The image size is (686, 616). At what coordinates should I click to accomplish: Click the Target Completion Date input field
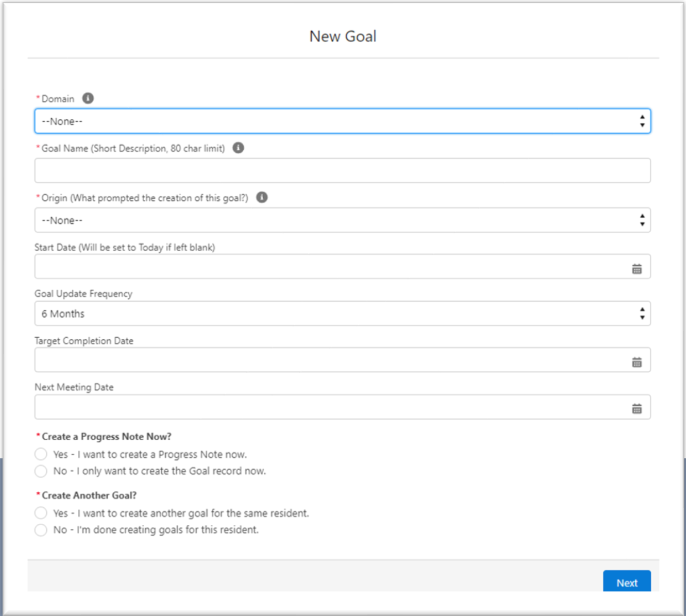[x=330, y=360]
